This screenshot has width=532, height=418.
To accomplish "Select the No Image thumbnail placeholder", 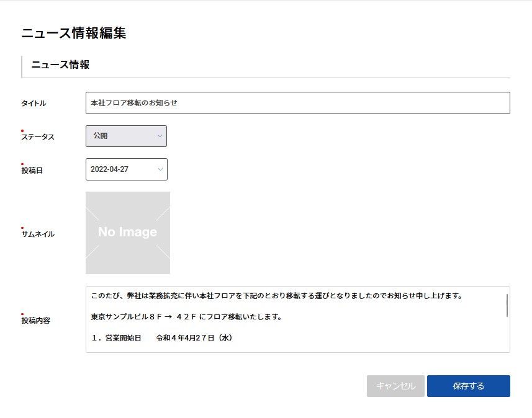I will (128, 233).
